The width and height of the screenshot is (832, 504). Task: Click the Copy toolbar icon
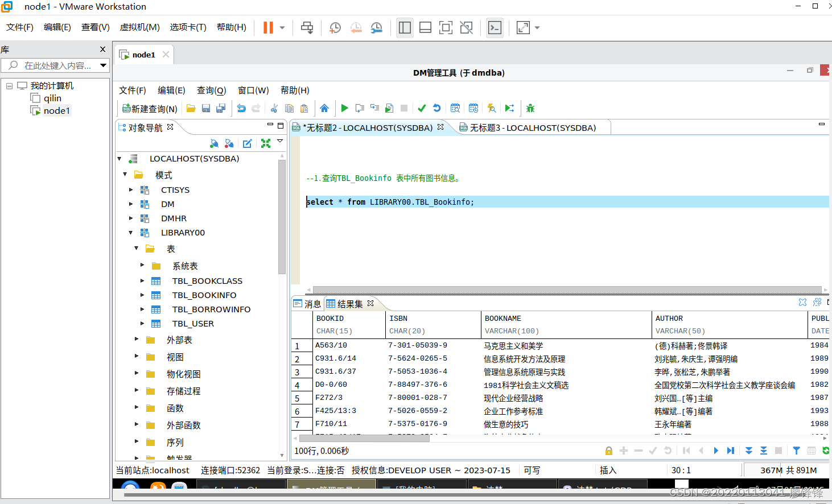click(x=289, y=108)
